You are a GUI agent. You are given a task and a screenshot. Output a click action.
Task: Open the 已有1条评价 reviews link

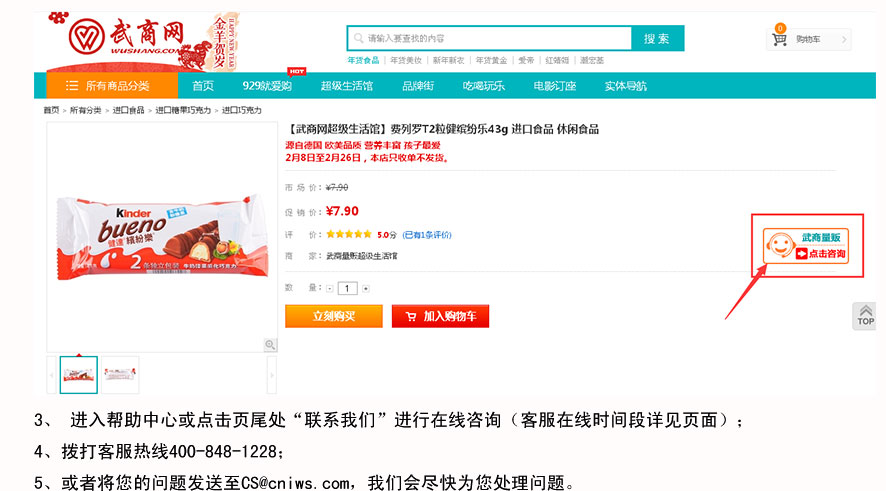pyautogui.click(x=427, y=234)
